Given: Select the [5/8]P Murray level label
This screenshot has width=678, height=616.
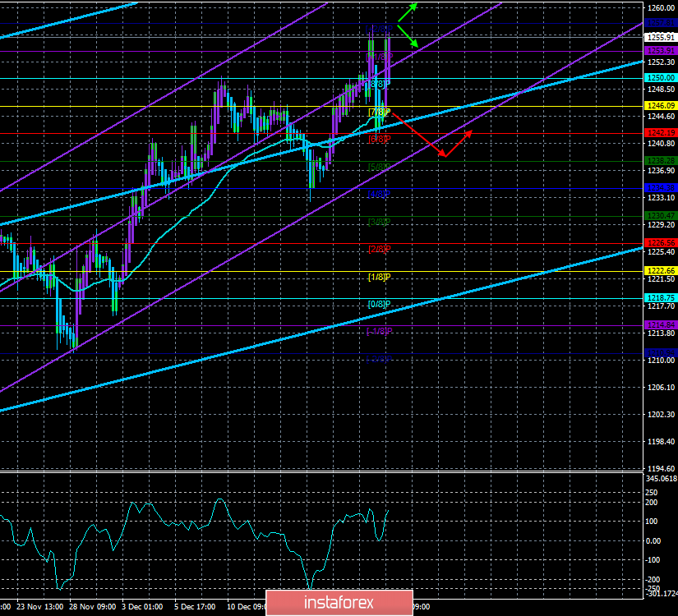Looking at the screenshot, I should (379, 167).
